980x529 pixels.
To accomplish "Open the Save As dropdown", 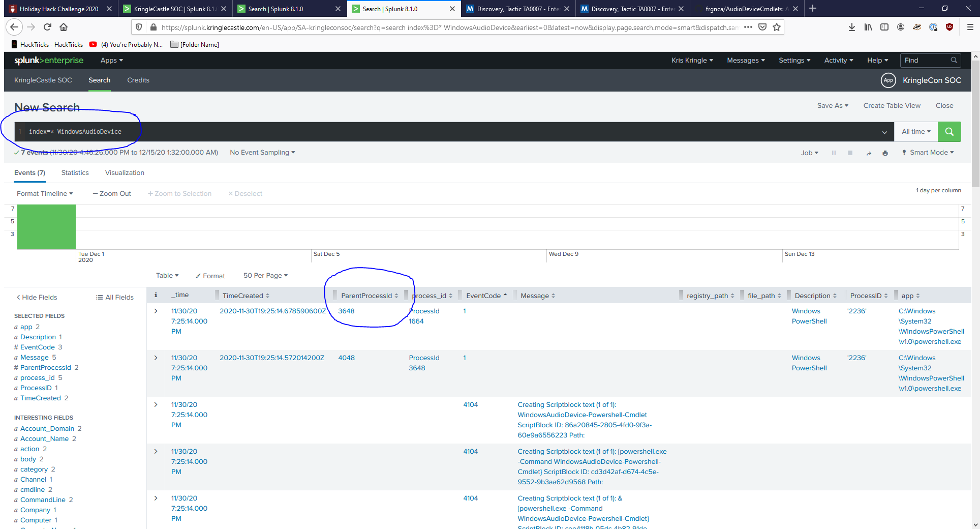I will point(833,106).
